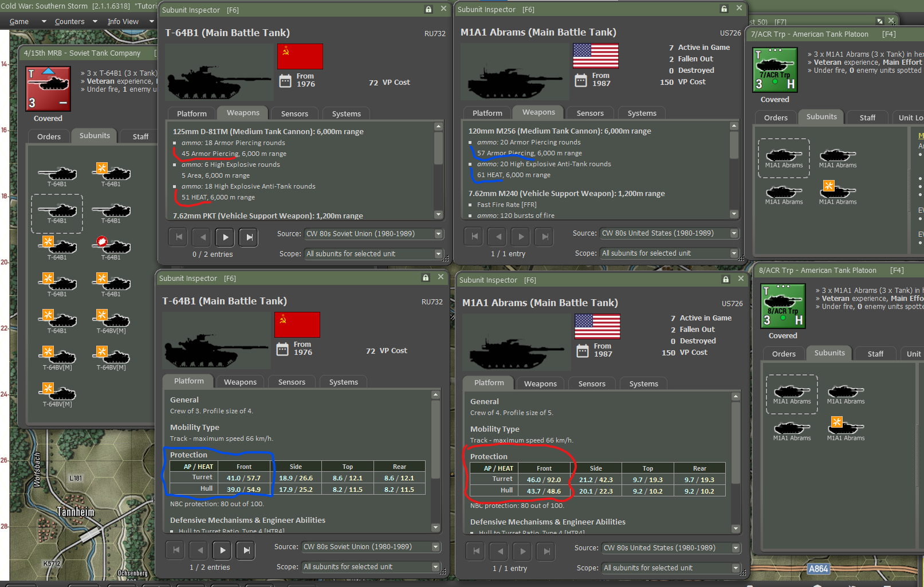Screen dimensions: 924x587
Task: Toggle lock icon on T-64B1 Weapons inspector
Action: (428, 9)
